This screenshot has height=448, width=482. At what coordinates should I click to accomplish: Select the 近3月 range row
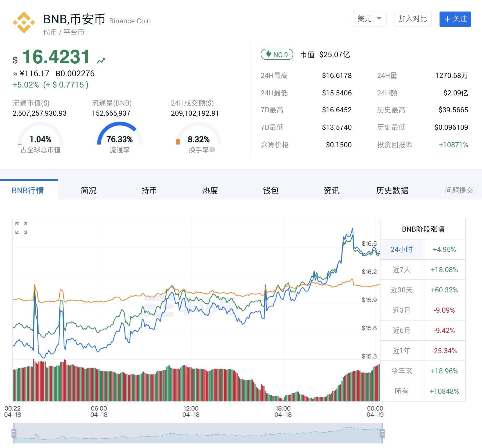(x=423, y=310)
